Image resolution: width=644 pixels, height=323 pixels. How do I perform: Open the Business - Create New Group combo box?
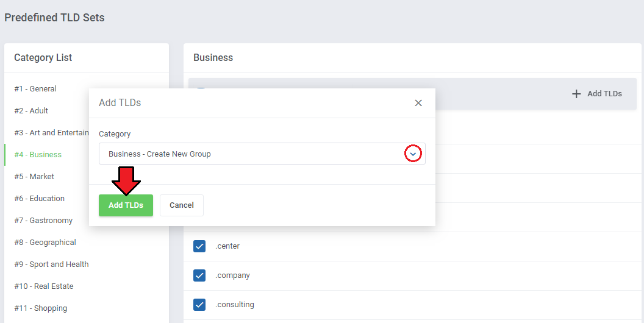(251, 154)
